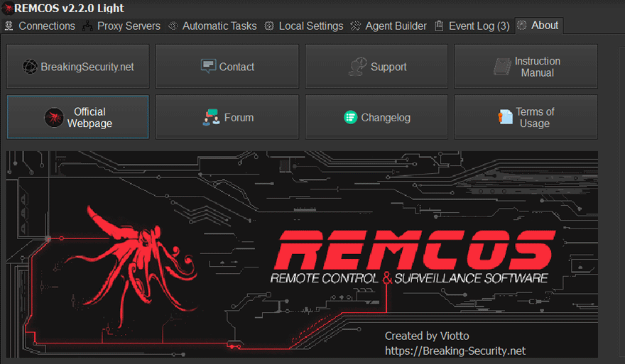
Task: Click the About tab icon
Action: tap(522, 26)
